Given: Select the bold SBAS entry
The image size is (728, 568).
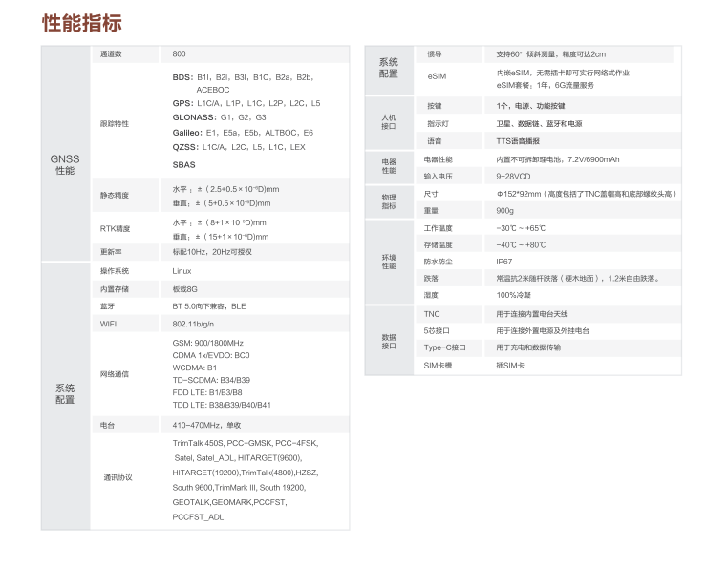Looking at the screenshot, I should pos(183,164).
